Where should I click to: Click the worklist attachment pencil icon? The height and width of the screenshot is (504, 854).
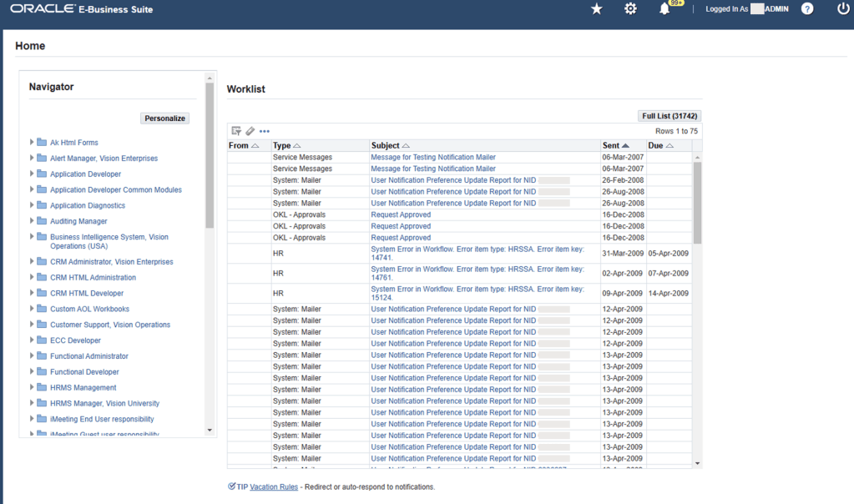pyautogui.click(x=250, y=131)
